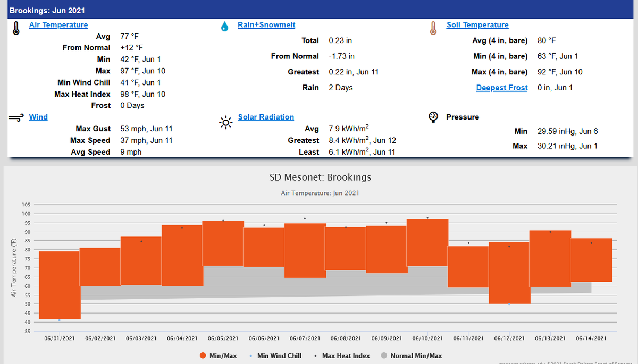This screenshot has width=638, height=364.
Task: Hide the Normal Min/Max series
Action: point(412,355)
